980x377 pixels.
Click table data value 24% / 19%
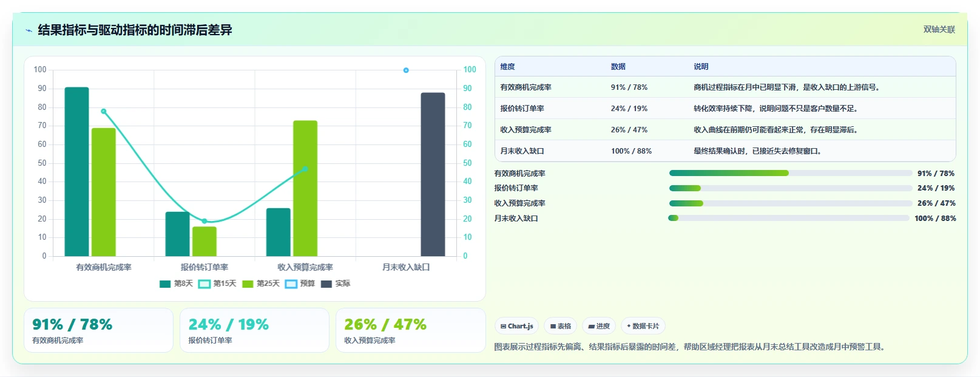pos(629,109)
